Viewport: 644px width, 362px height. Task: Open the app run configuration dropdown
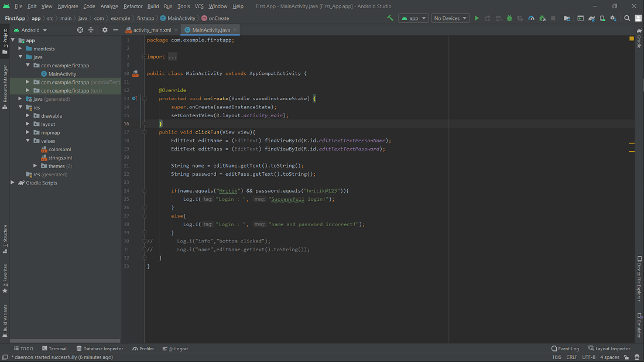coord(413,18)
